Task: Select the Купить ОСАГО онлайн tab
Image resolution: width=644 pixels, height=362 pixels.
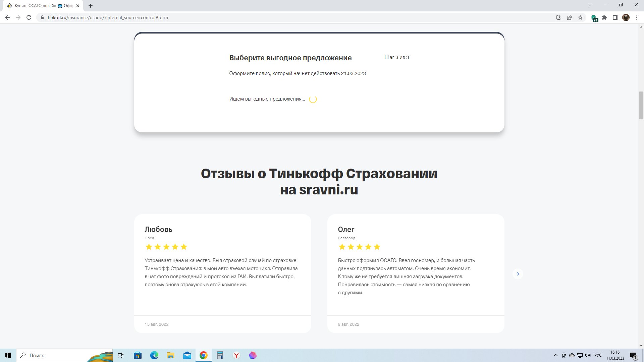Action: tap(43, 6)
